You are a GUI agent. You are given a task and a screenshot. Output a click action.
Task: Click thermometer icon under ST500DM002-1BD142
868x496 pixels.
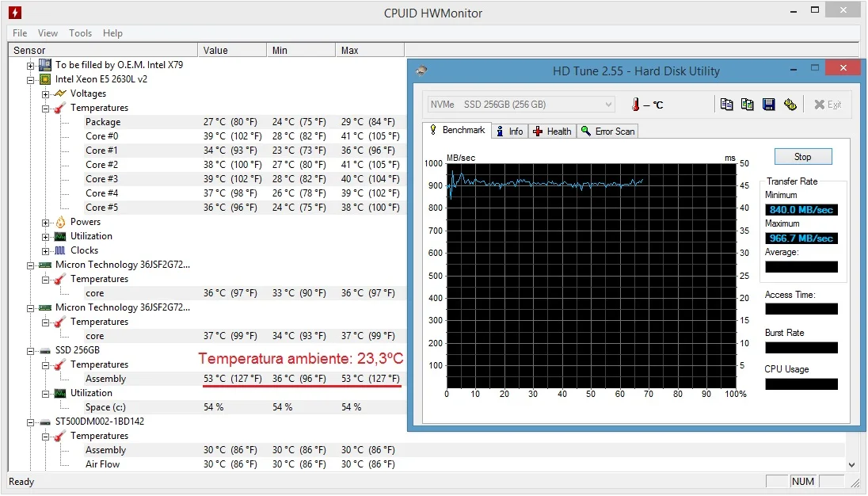point(59,437)
